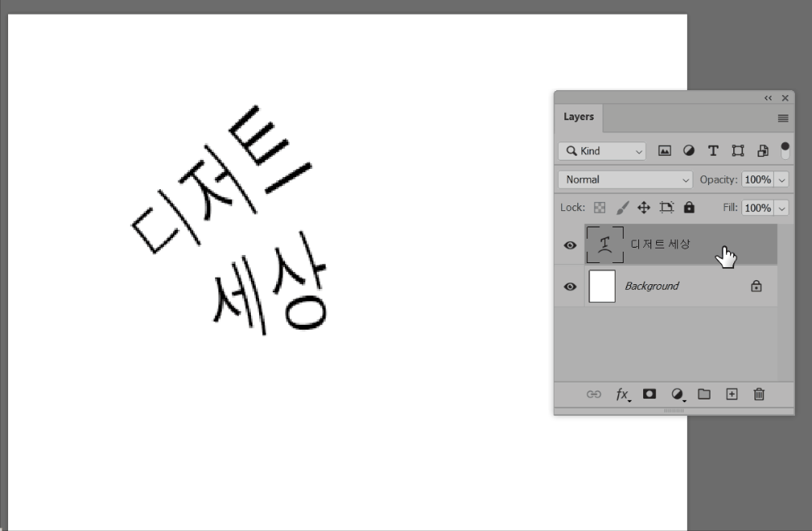The width and height of the screenshot is (812, 531).
Task: Open the Normal blending mode dropdown
Action: pyautogui.click(x=625, y=179)
